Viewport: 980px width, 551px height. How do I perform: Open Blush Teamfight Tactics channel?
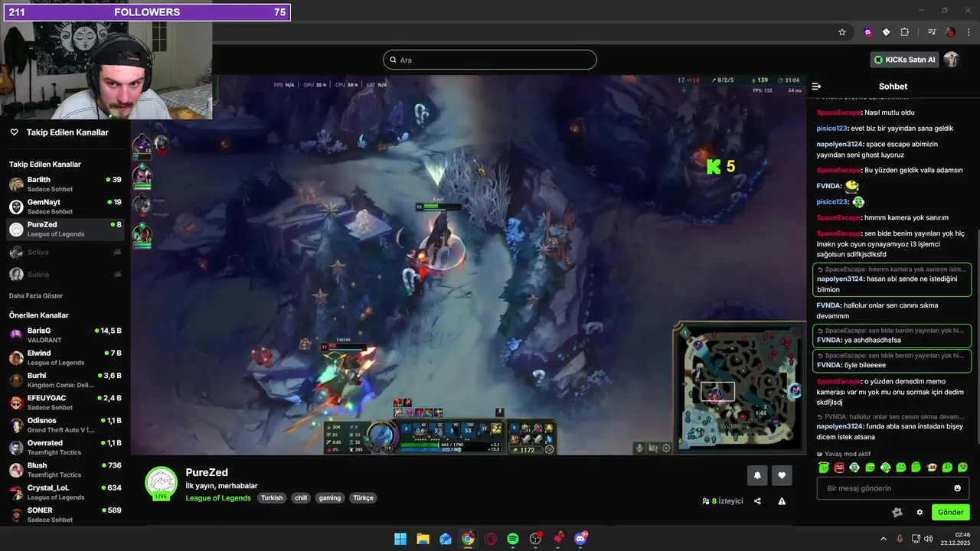(x=65, y=470)
